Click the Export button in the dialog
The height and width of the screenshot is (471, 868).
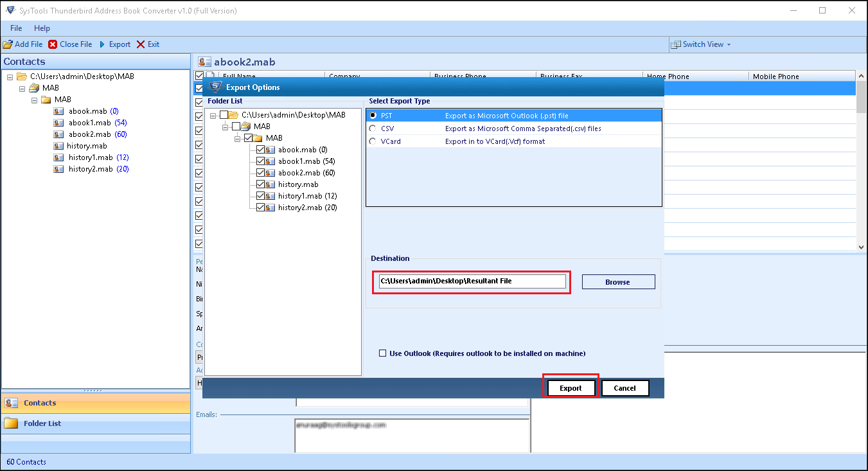click(x=571, y=387)
